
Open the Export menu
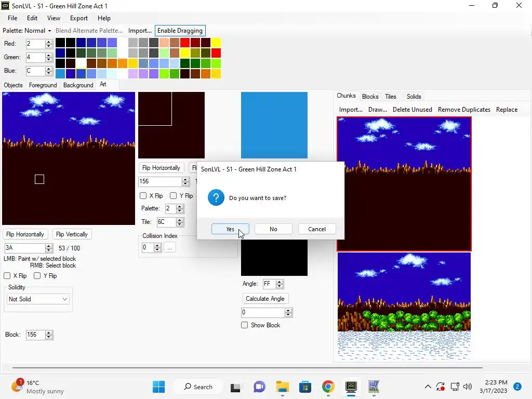(x=79, y=18)
